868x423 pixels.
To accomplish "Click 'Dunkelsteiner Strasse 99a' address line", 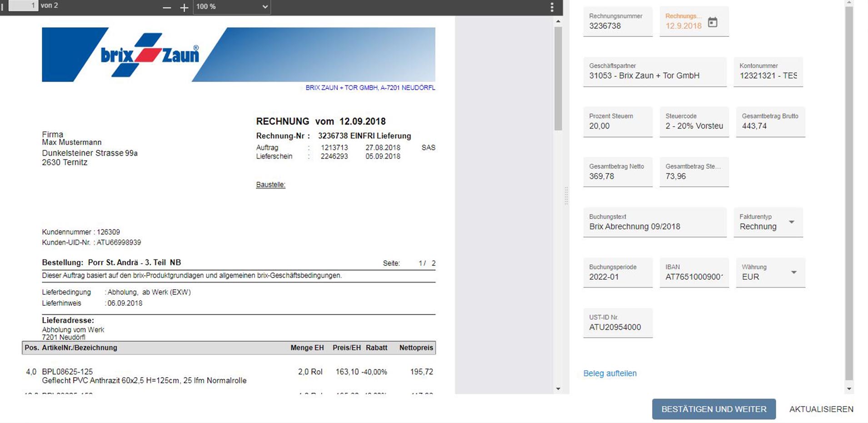I will 90,153.
